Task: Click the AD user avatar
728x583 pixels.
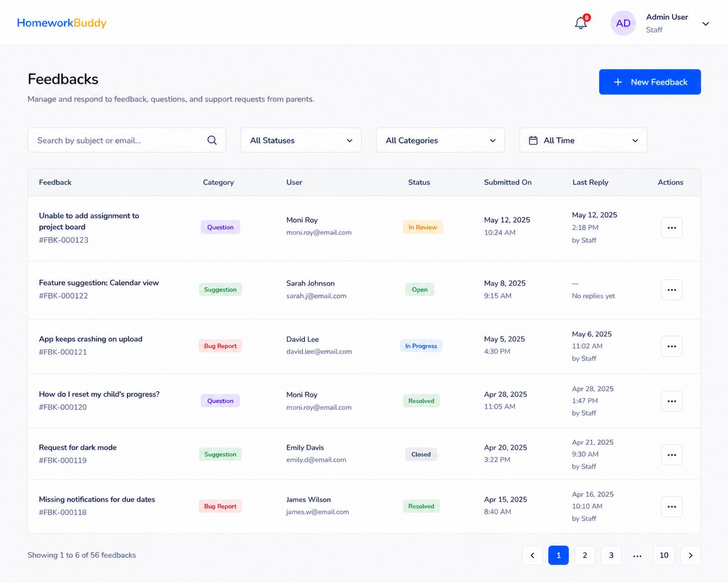Action: click(623, 23)
